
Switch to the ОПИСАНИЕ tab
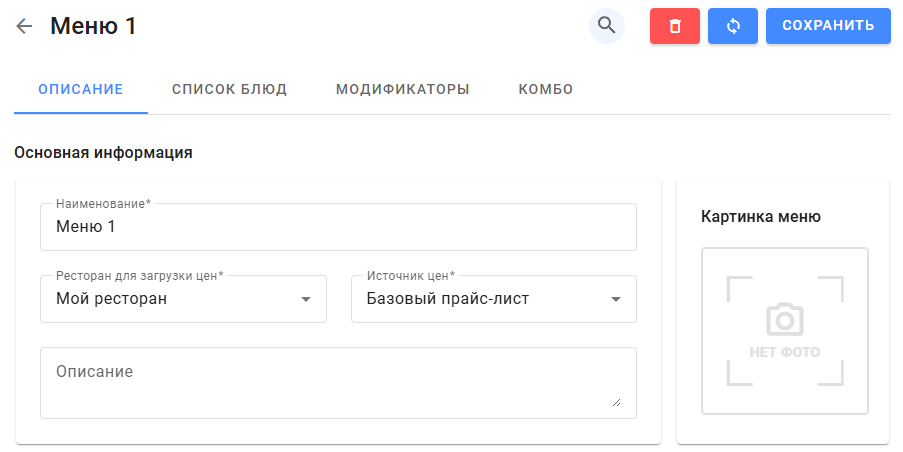point(81,90)
